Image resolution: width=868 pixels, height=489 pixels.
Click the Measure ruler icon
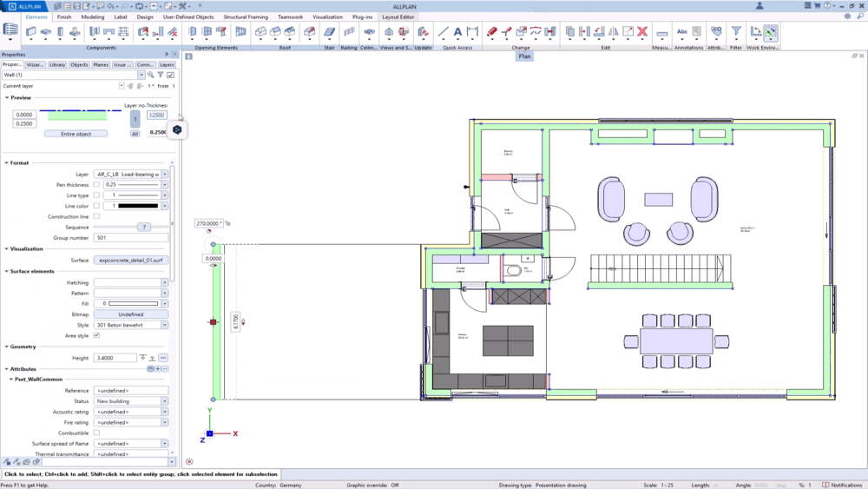662,33
